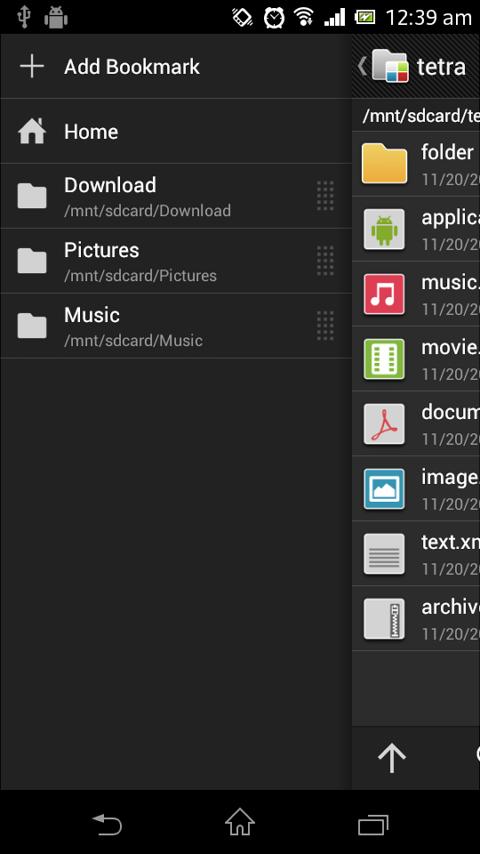The image size is (480, 854).
Task: Tap the reorder grip beside Music
Action: (x=325, y=326)
